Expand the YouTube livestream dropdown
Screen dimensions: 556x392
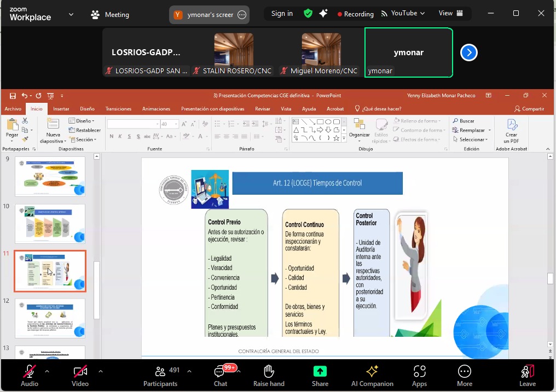coord(403,14)
